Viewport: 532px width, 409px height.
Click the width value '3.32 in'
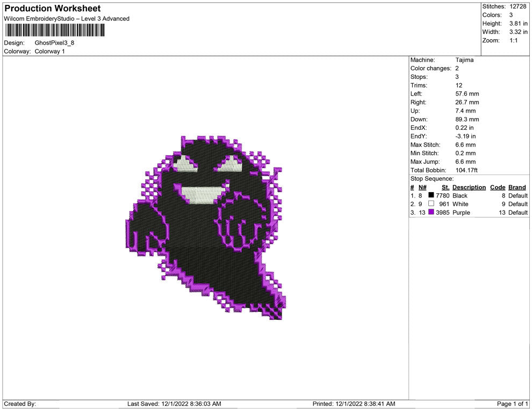click(519, 32)
